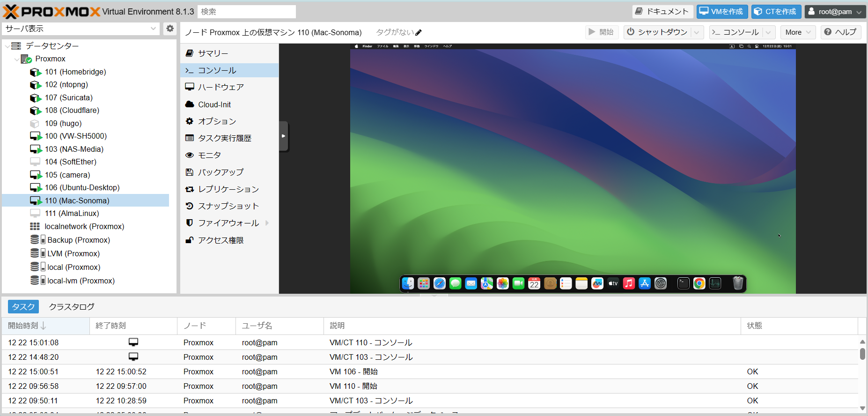
Task: Click the 検索 search field
Action: click(246, 12)
